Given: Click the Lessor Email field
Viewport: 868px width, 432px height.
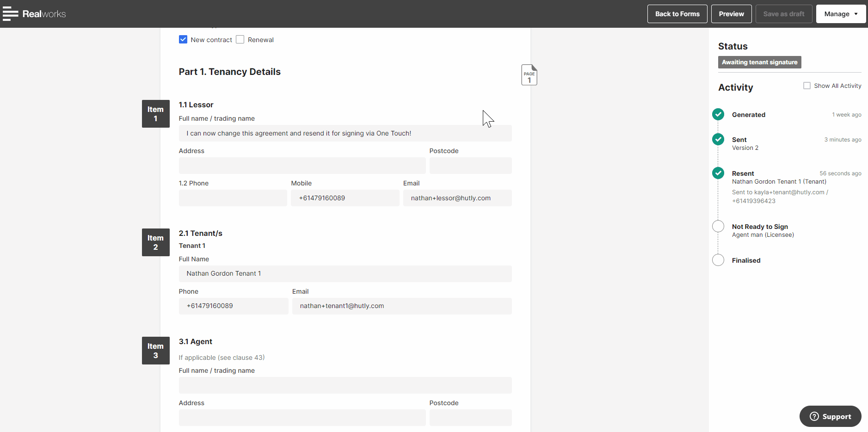Looking at the screenshot, I should click(x=457, y=198).
